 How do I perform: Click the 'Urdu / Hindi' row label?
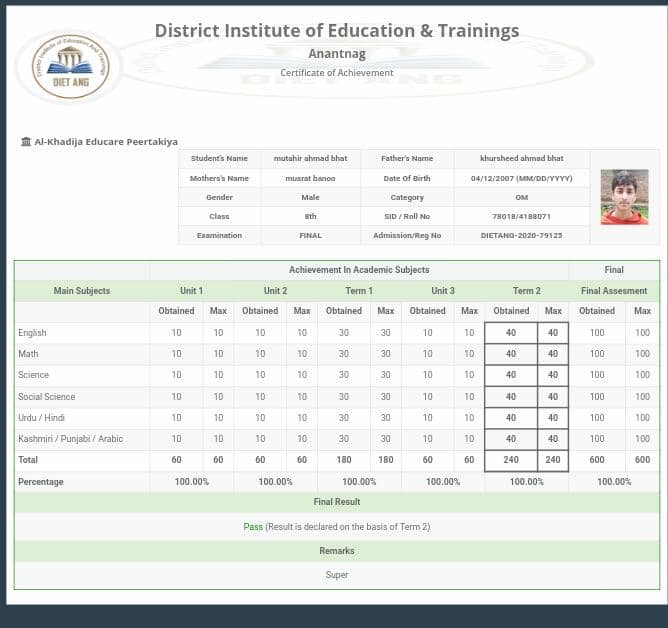coord(41,418)
